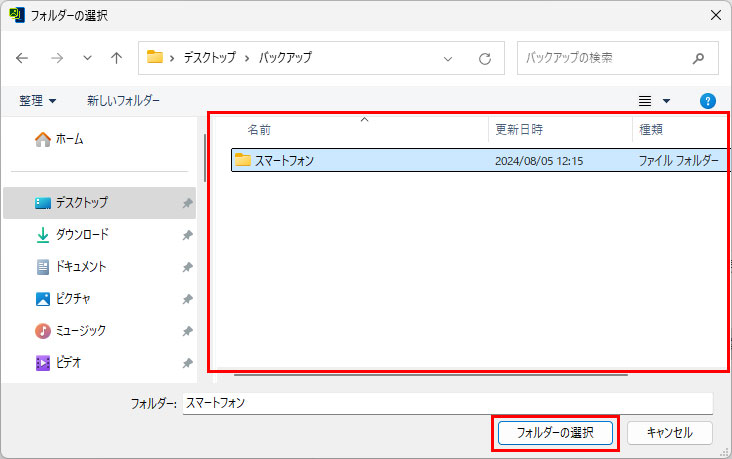Toggle the pin beside ミュージック

point(187,331)
